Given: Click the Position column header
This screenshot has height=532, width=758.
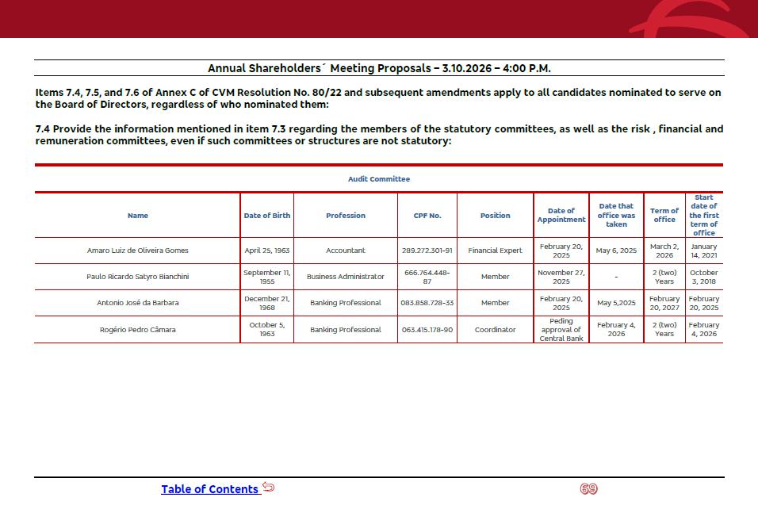Looking at the screenshot, I should [x=496, y=216].
